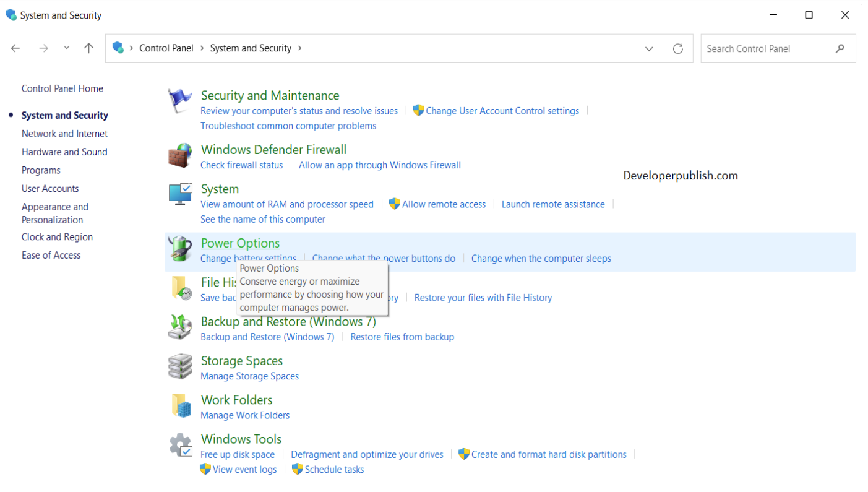This screenshot has height=492, width=868.
Task: Open Windows Defender Firewall heading
Action: point(274,150)
